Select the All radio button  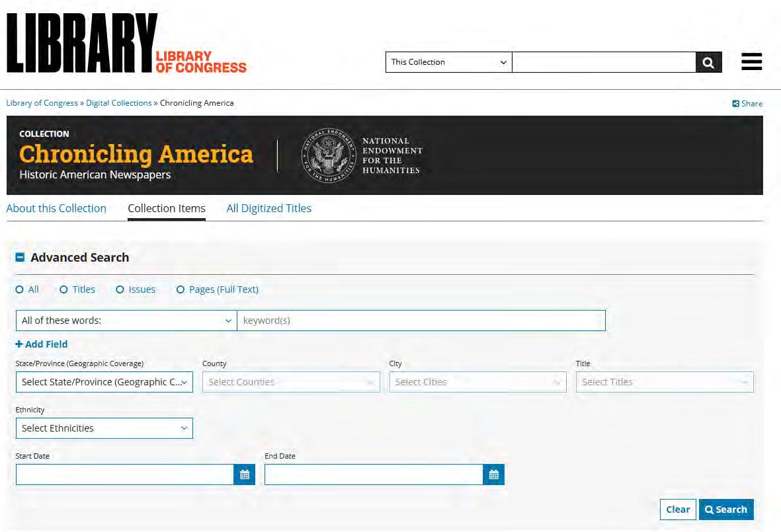coord(19,289)
